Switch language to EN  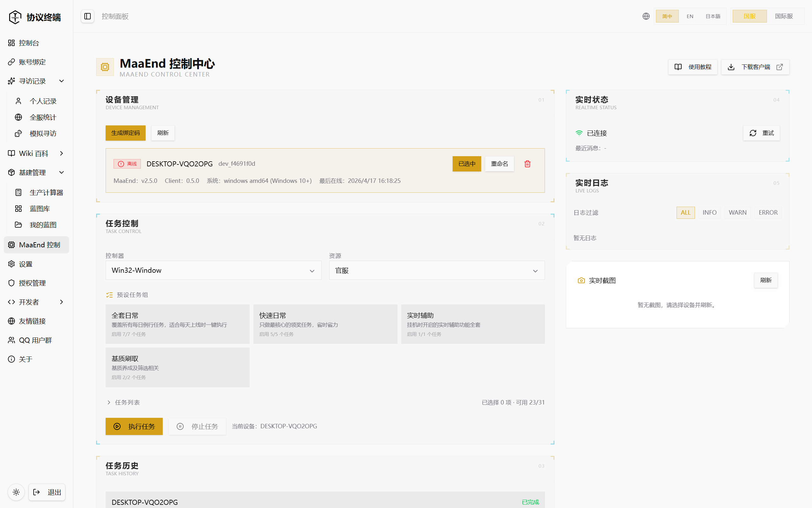point(690,16)
